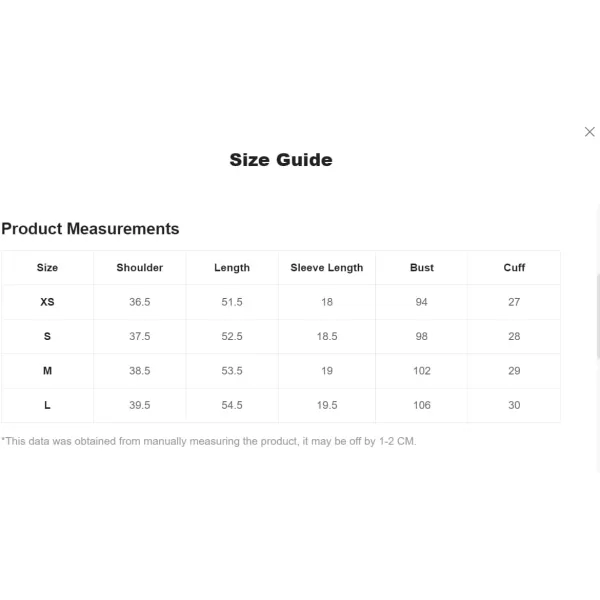Image resolution: width=600 pixels, height=600 pixels.
Task: Click the XS shoulder value 36.5
Action: [139, 302]
